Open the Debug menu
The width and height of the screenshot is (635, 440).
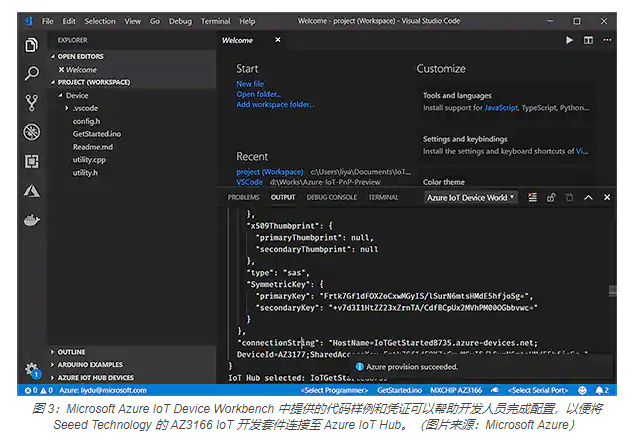pos(180,21)
